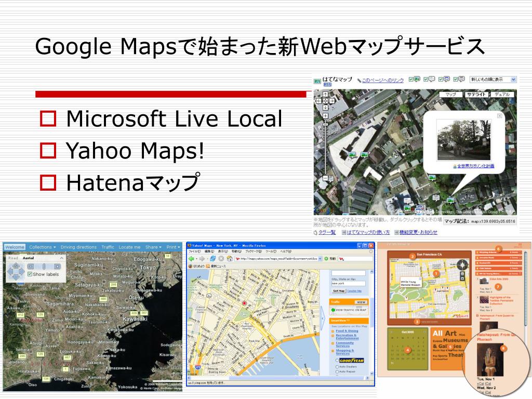Toggle checkbox beside the blue monitor bubble icon
Screen dimensions: 532x399
(441, 79)
